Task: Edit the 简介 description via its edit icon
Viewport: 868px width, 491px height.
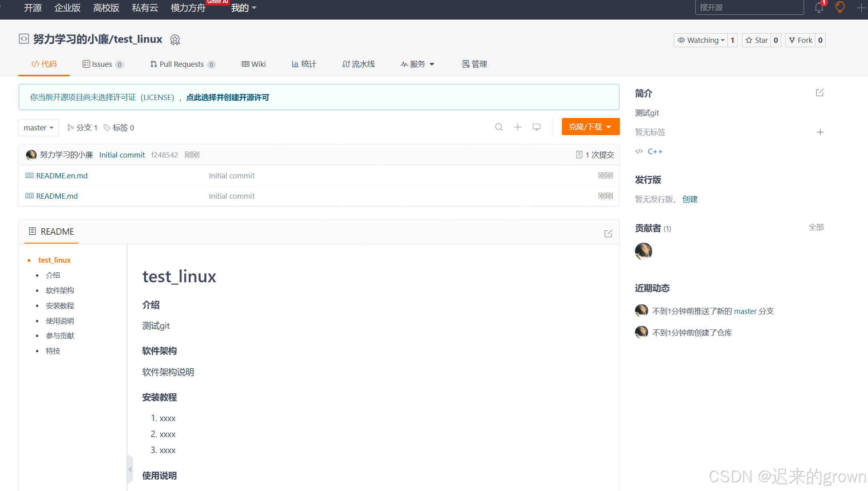Action: pos(820,92)
